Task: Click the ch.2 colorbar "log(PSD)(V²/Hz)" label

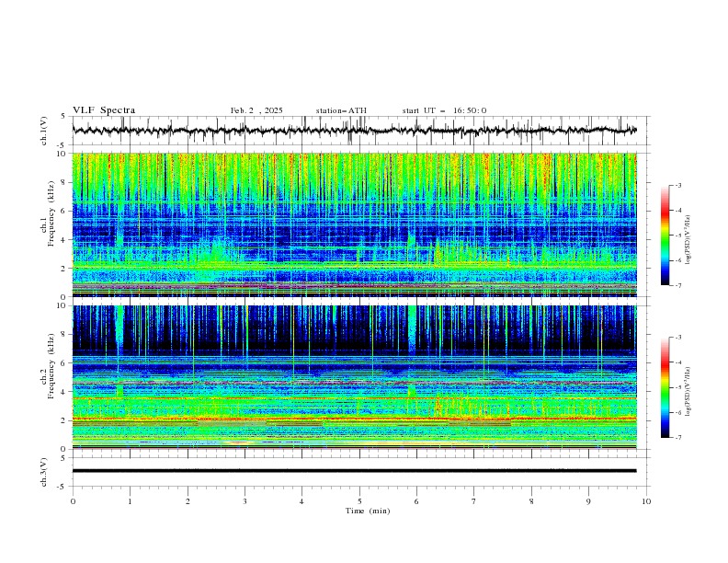Action: pyautogui.click(x=688, y=391)
